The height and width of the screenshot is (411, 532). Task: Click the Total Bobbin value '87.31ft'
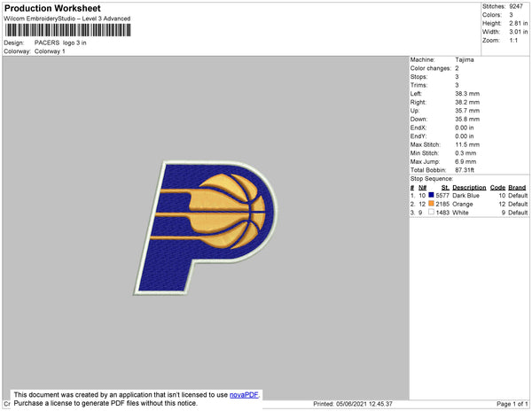tap(465, 170)
